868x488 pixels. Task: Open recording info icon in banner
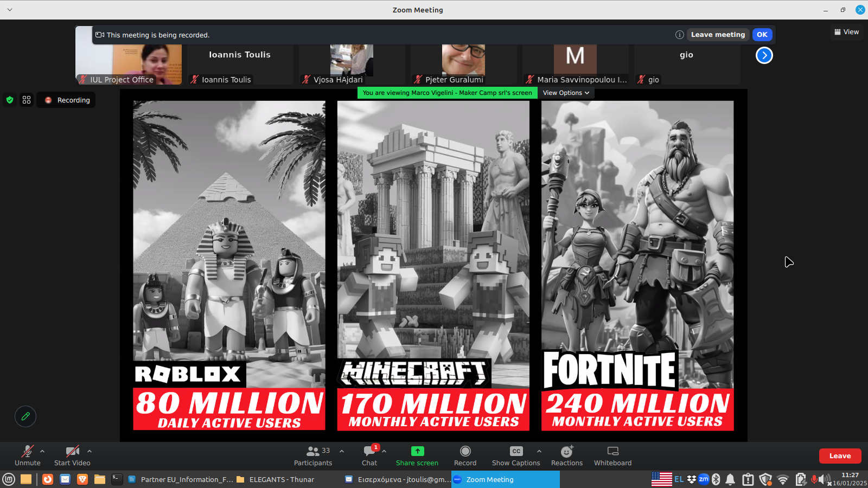[x=679, y=35]
